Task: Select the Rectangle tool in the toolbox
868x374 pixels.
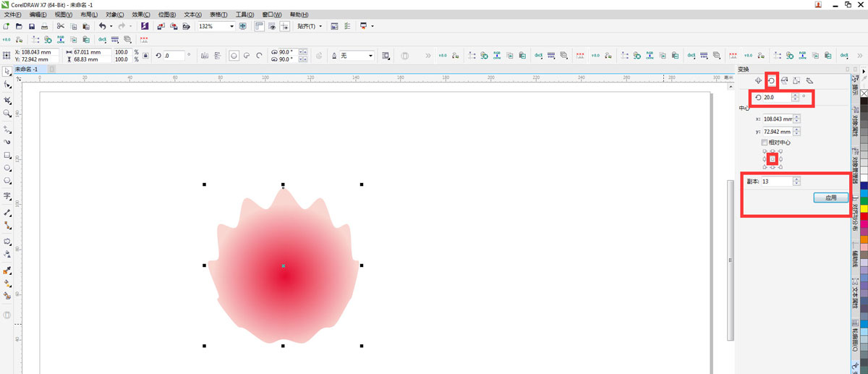Action: [x=7, y=155]
